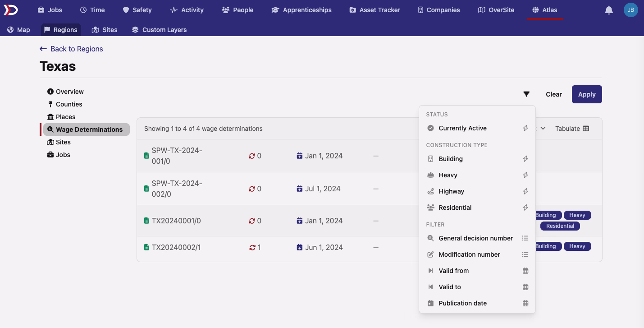The image size is (644, 328).
Task: Open Sites in the left sidebar
Action: (x=59, y=142)
